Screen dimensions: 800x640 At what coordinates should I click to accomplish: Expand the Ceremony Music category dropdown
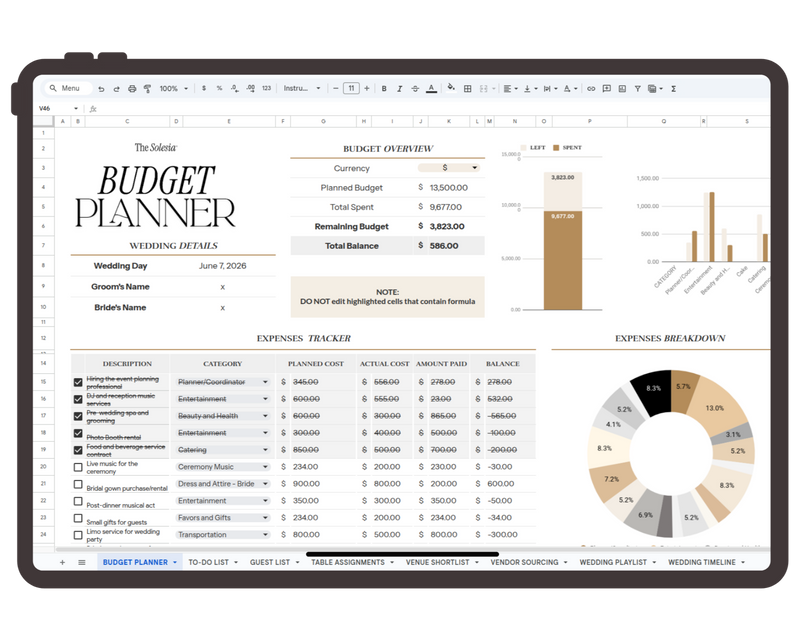point(265,467)
